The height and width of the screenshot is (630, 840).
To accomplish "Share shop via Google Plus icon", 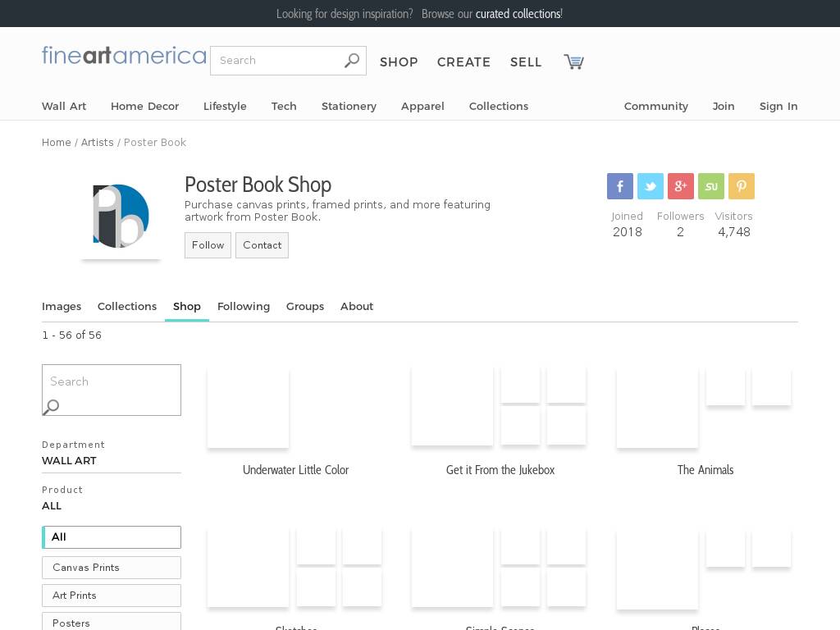I will [681, 186].
